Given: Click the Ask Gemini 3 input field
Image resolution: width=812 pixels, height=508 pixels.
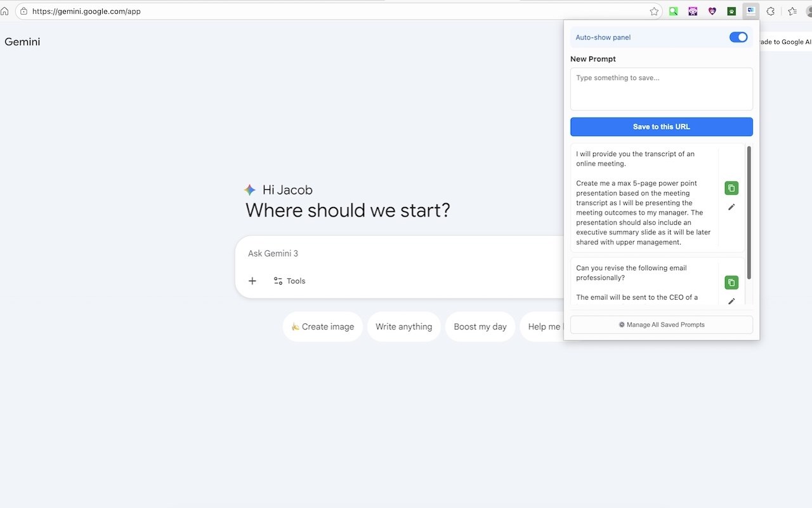Looking at the screenshot, I should [400, 253].
